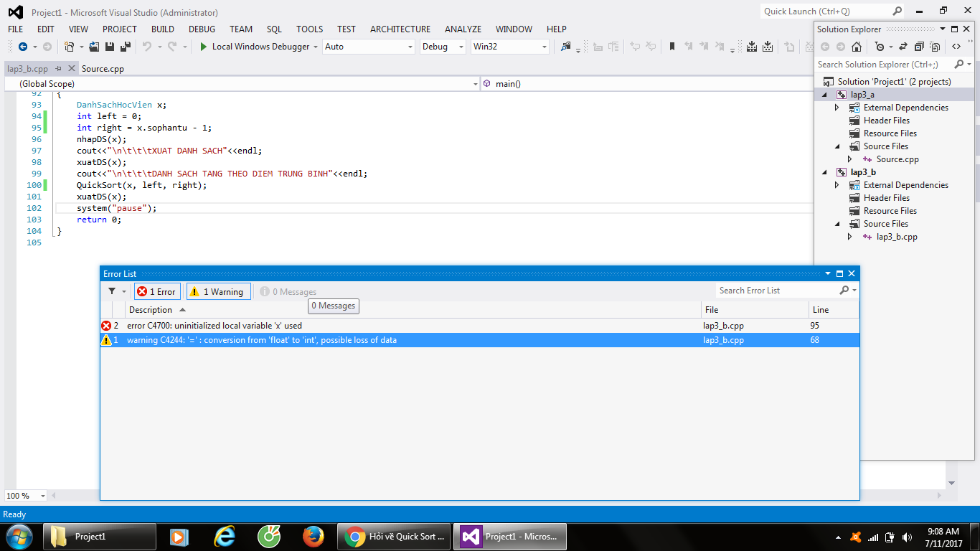Image resolution: width=980 pixels, height=551 pixels.
Task: Toggle bookmark icon in the toolbar
Action: click(672, 47)
